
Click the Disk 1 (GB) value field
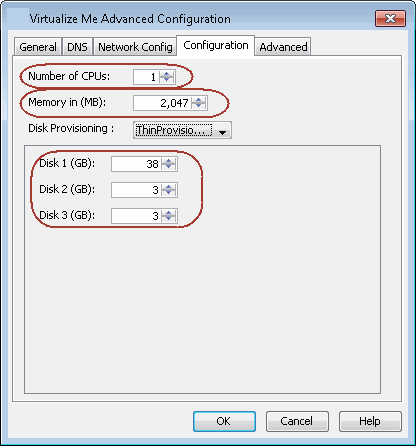(136, 164)
